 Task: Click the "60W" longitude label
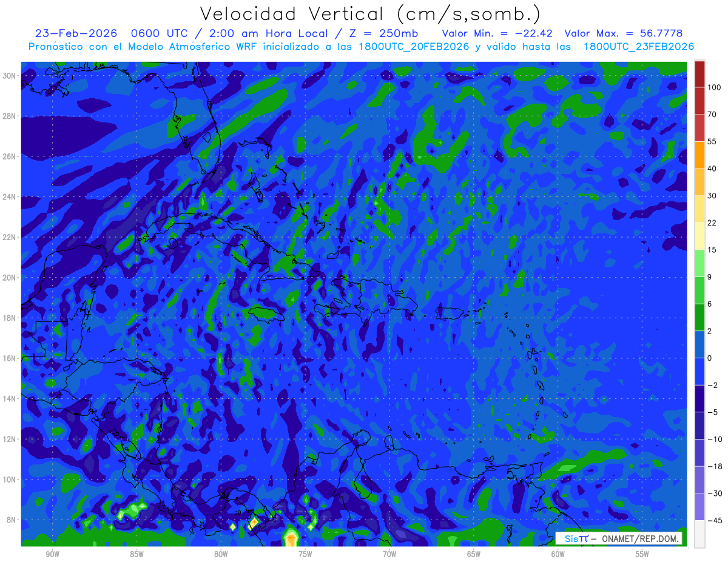point(558,554)
